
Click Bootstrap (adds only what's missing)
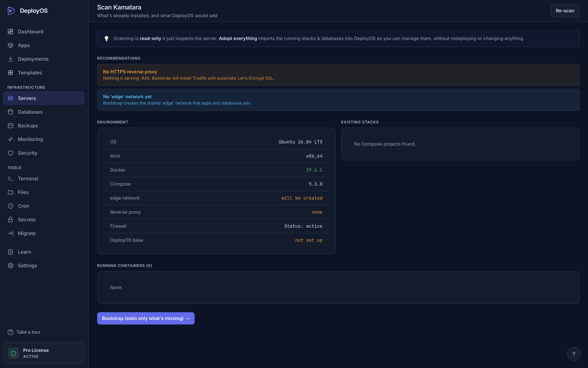[x=146, y=318]
